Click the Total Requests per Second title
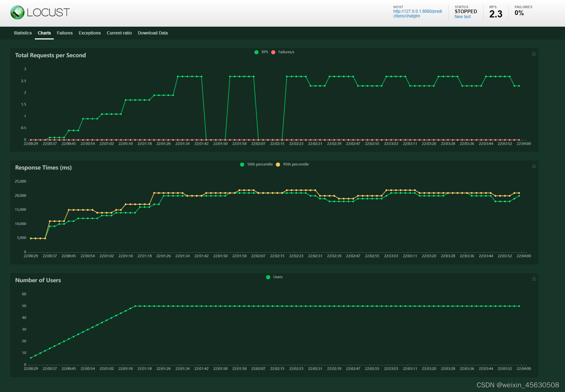This screenshot has height=392, width=565. (51, 55)
